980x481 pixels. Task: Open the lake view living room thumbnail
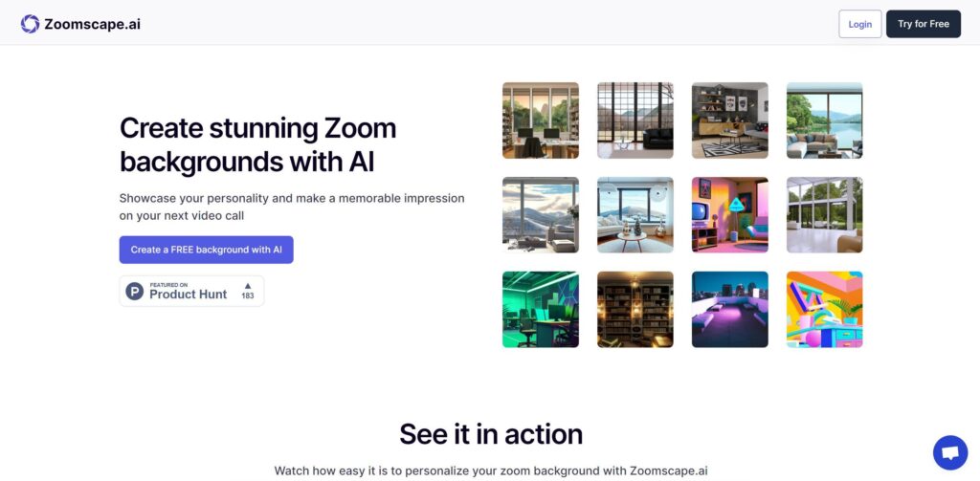click(824, 120)
